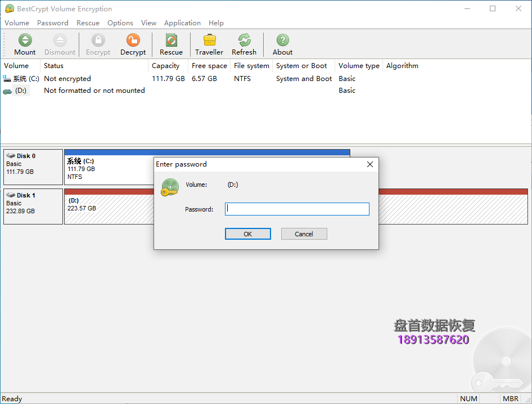This screenshot has width=532, height=404.
Task: Cancel the Enter password dialog
Action: click(304, 234)
